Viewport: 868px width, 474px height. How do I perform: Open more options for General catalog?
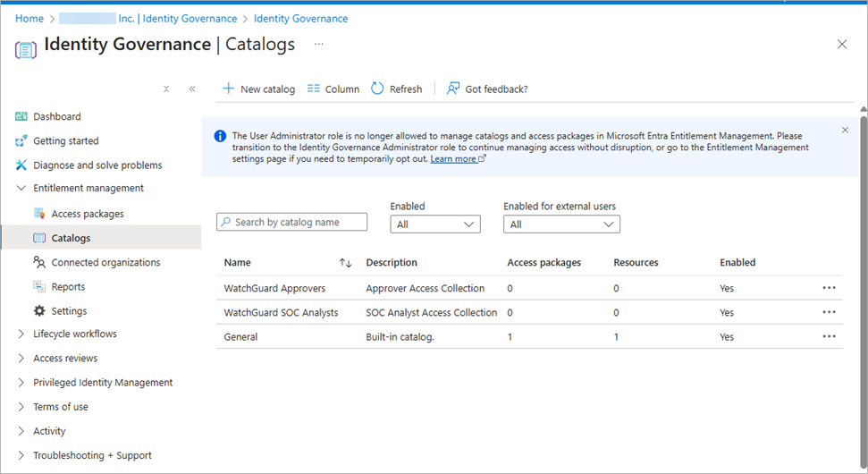(829, 336)
